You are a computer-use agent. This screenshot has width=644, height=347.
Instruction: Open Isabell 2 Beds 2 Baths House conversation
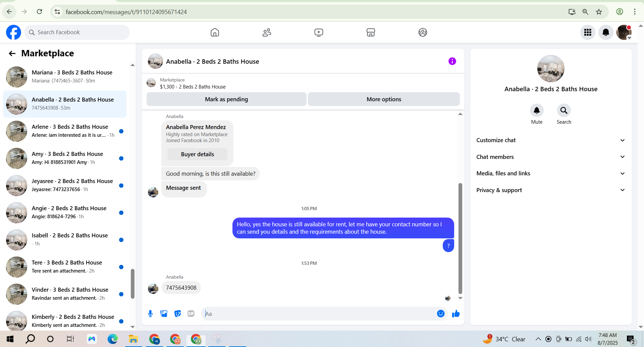click(x=65, y=240)
